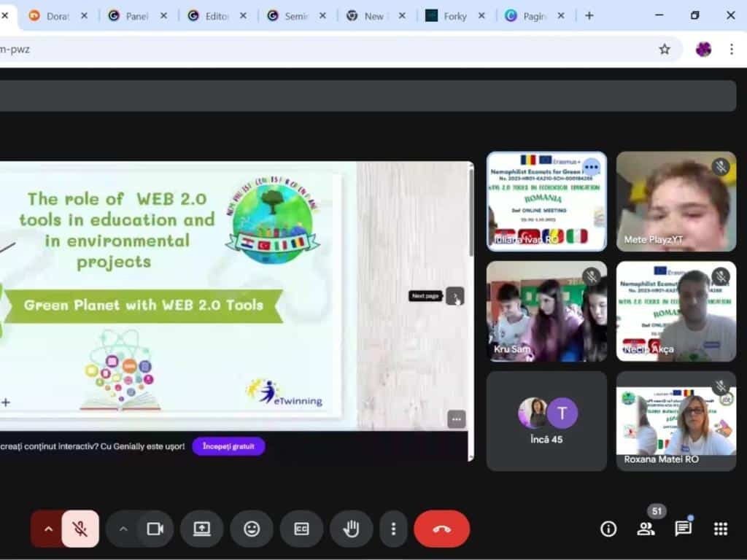
Task: Turn on closed captions
Action: [x=301, y=529]
